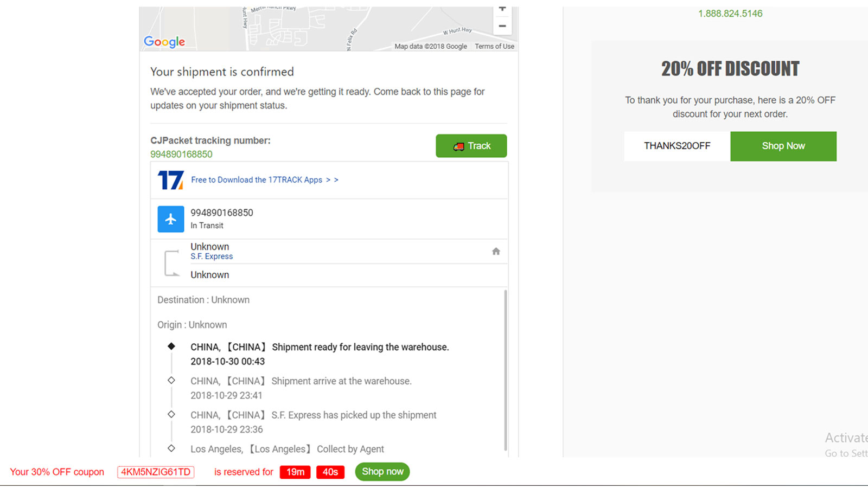Click the green Track button
The width and height of the screenshot is (868, 488).
coord(471,146)
